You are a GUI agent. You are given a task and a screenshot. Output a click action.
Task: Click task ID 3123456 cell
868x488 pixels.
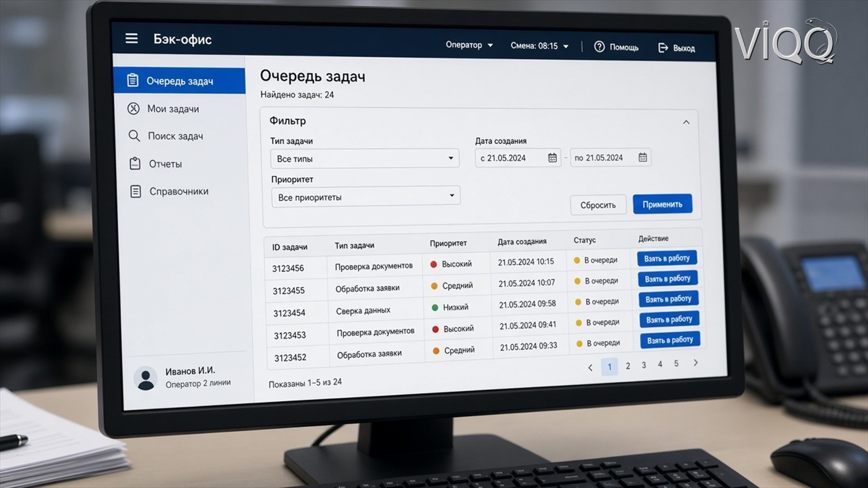[288, 268]
